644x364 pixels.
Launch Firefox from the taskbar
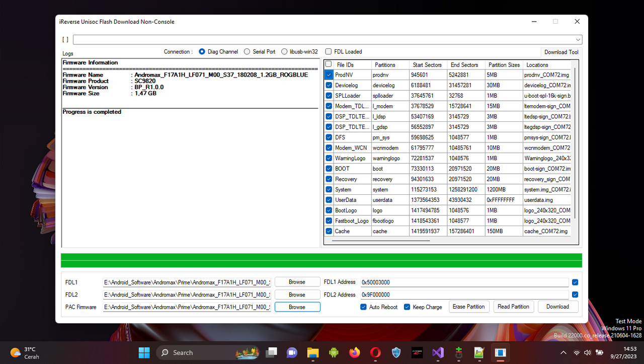354,353
